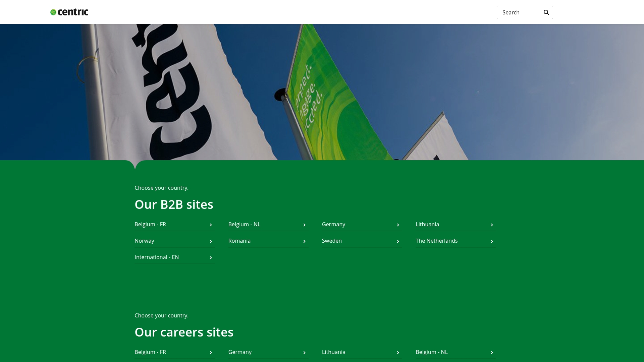The image size is (644, 362).
Task: Click the Our B2B sites heading
Action: point(174,204)
